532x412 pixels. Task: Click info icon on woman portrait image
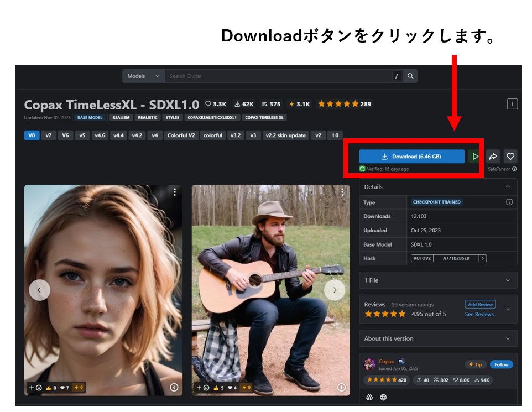click(x=174, y=387)
